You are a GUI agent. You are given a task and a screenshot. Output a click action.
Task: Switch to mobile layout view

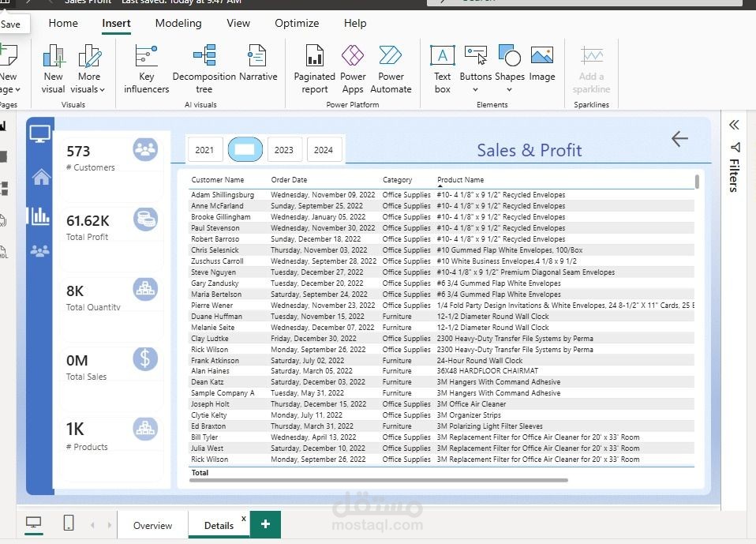click(x=68, y=522)
